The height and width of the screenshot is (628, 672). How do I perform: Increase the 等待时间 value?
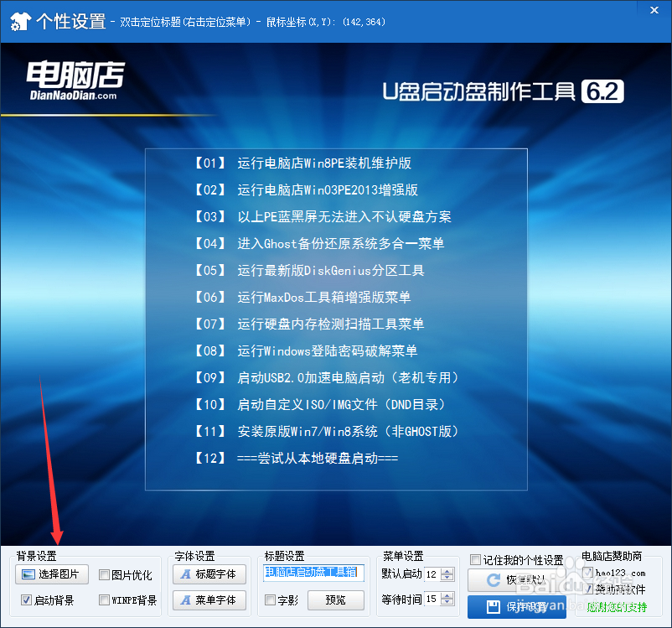click(x=447, y=596)
